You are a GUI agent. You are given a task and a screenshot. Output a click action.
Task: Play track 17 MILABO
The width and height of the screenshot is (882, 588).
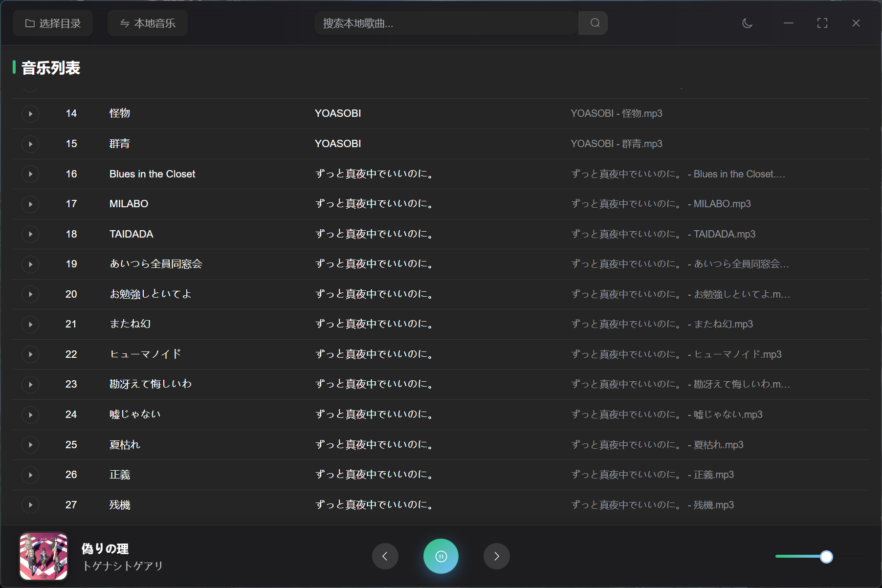click(30, 204)
